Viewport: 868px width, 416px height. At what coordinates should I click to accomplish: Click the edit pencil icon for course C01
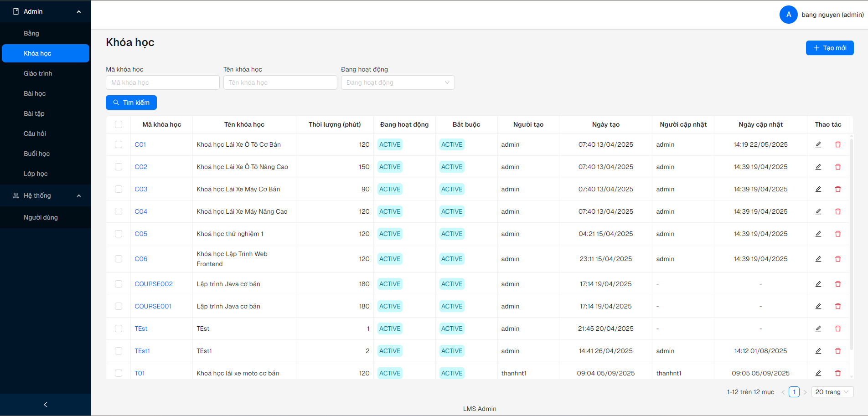(x=818, y=144)
